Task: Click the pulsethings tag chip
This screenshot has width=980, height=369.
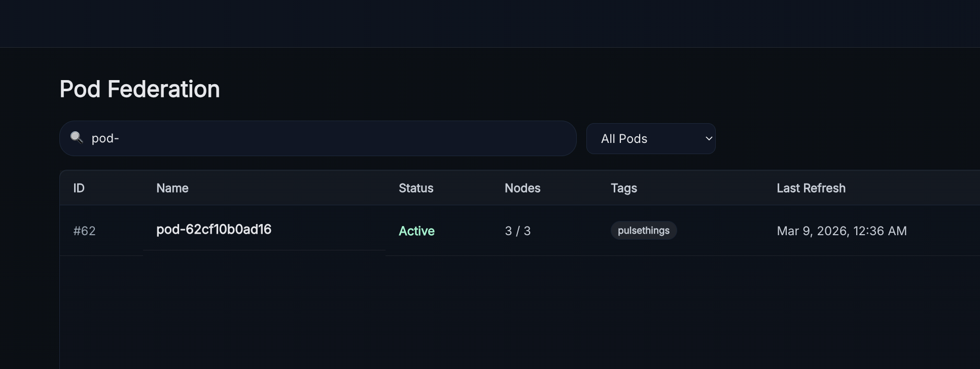Action: (x=643, y=231)
